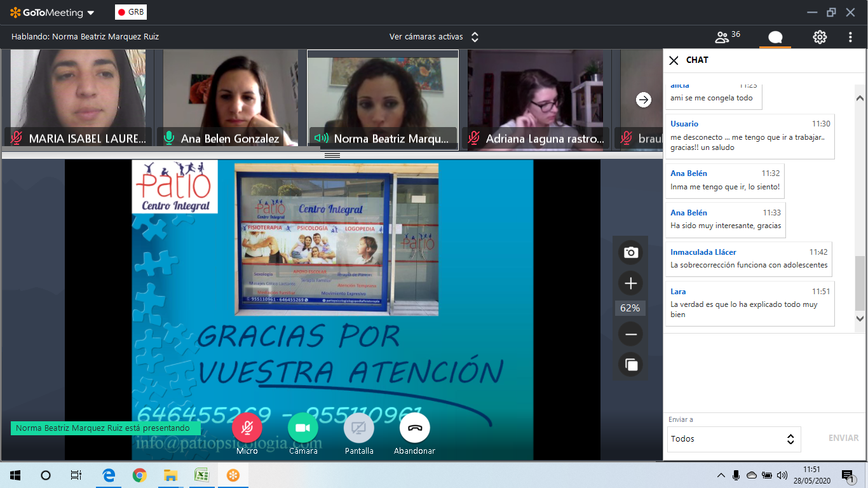Open the Windows notification center
Image resolution: width=868 pixels, height=488 pixels.
click(848, 475)
